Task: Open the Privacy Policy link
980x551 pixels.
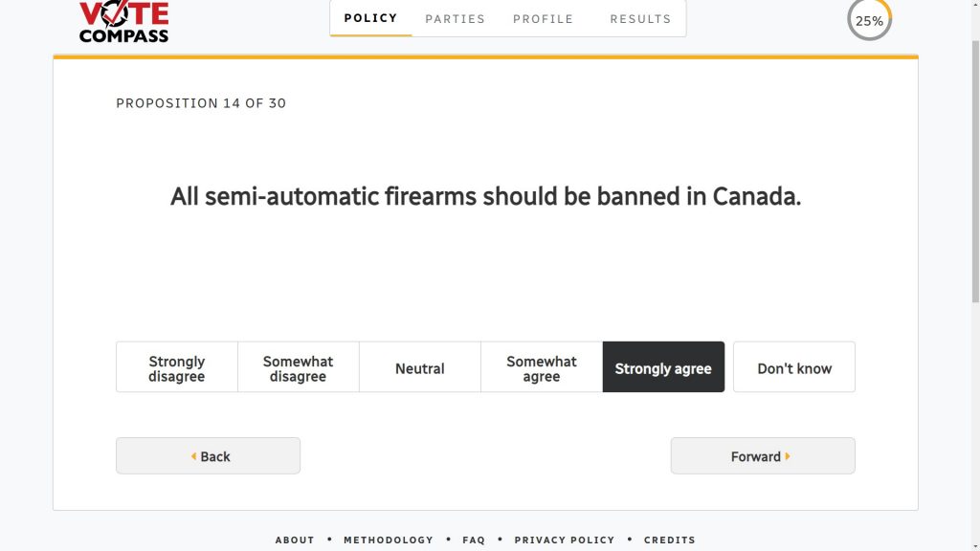Action: (565, 540)
